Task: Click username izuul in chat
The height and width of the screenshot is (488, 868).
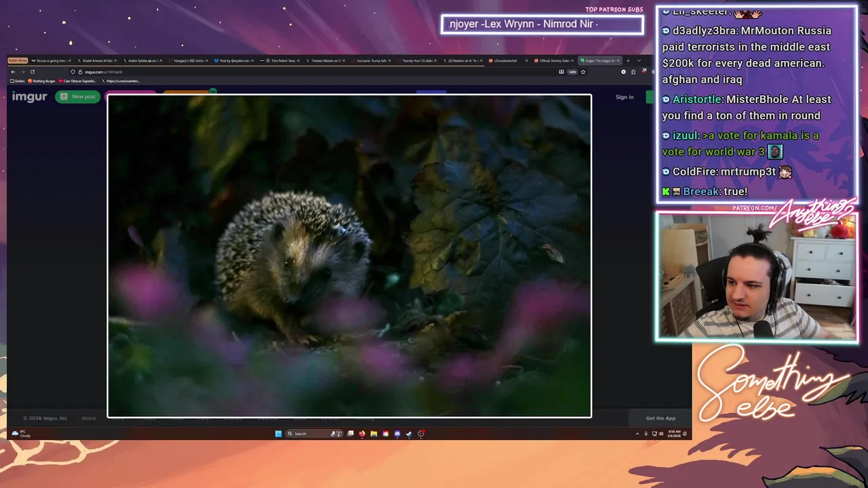Action: pyautogui.click(x=685, y=135)
